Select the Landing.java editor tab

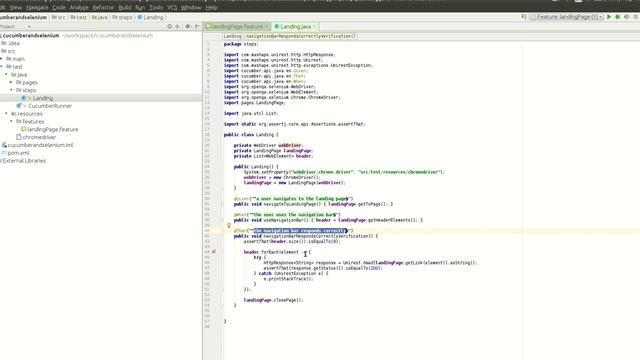click(295, 27)
